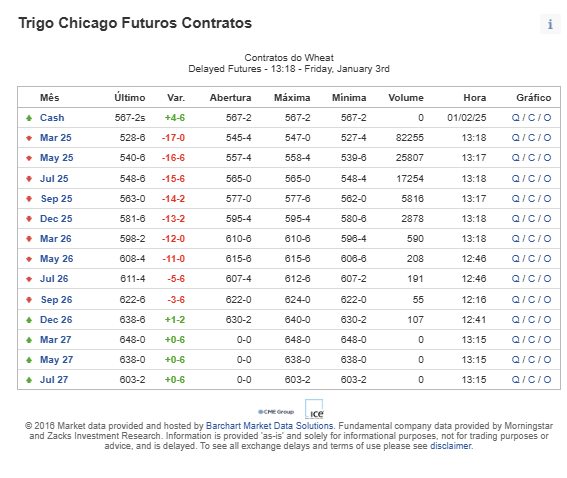The image size is (567, 478).
Task: Click the red down arrow beside Mar 25
Action: (x=29, y=138)
